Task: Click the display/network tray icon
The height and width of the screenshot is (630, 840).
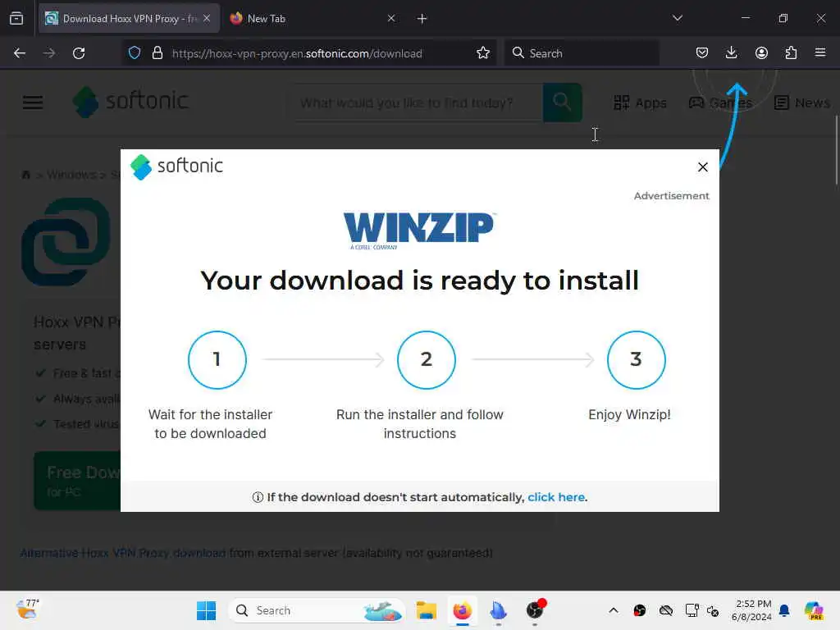Action: [x=692, y=610]
